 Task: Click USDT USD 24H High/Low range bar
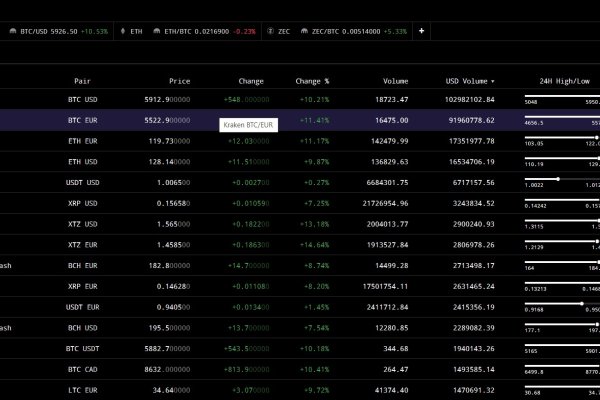(x=562, y=179)
